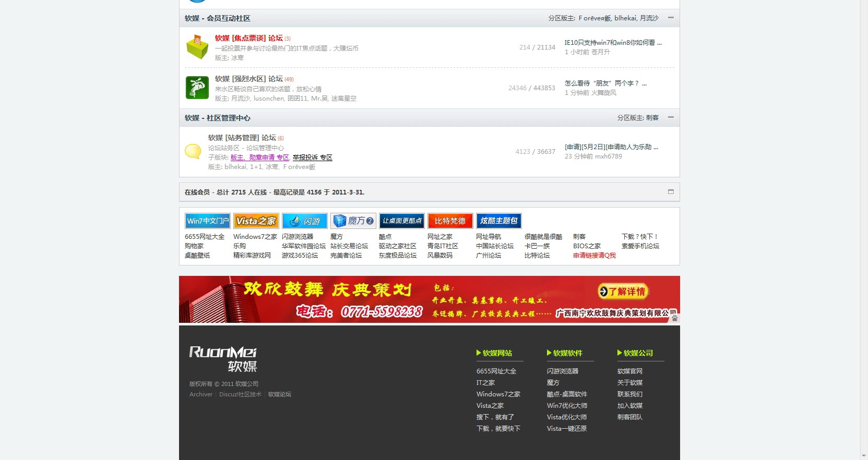View moderator lusonchen profile

coord(269,99)
